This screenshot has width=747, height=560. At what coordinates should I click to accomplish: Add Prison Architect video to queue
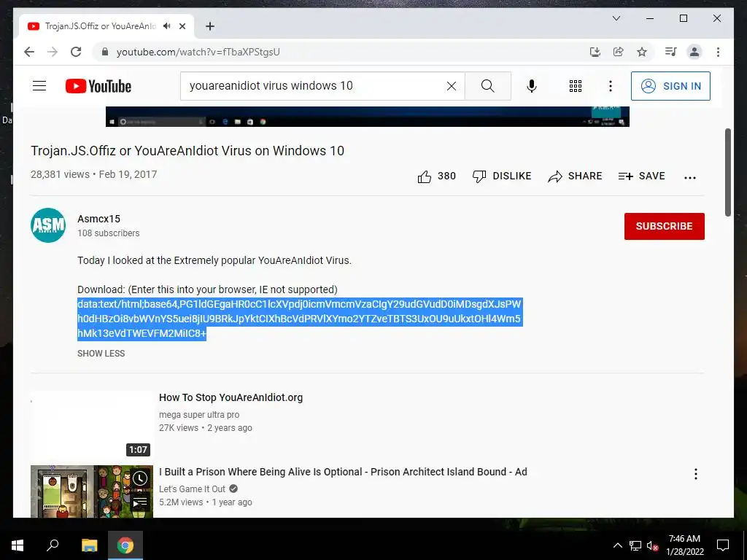[140, 502]
